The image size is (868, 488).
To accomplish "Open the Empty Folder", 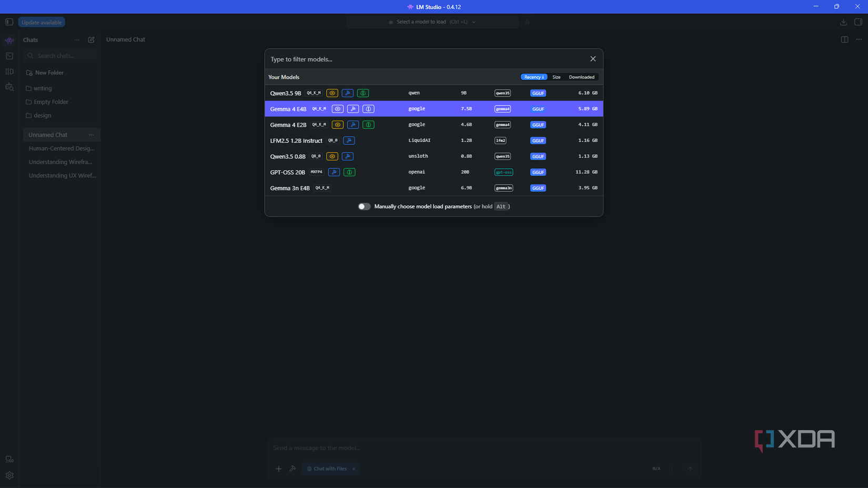I will coord(51,102).
